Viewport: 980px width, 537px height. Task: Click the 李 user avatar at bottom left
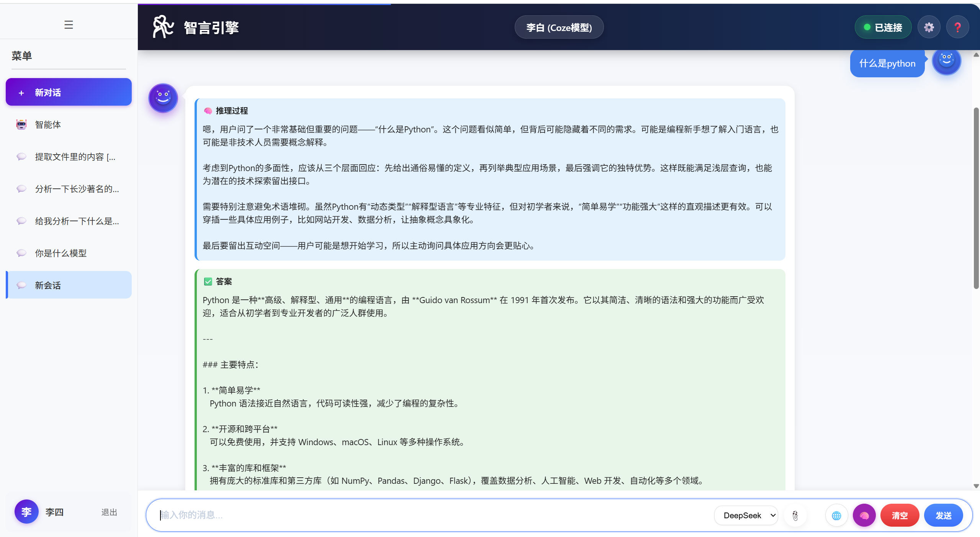point(26,512)
